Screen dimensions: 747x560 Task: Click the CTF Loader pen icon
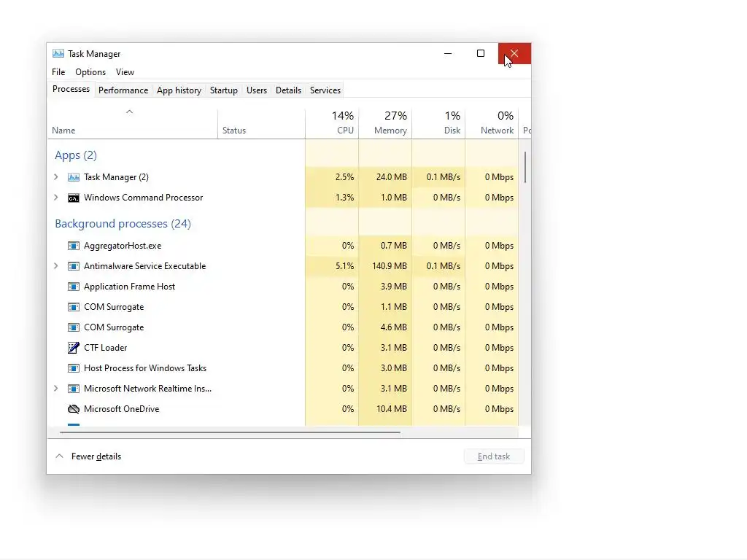pos(74,348)
